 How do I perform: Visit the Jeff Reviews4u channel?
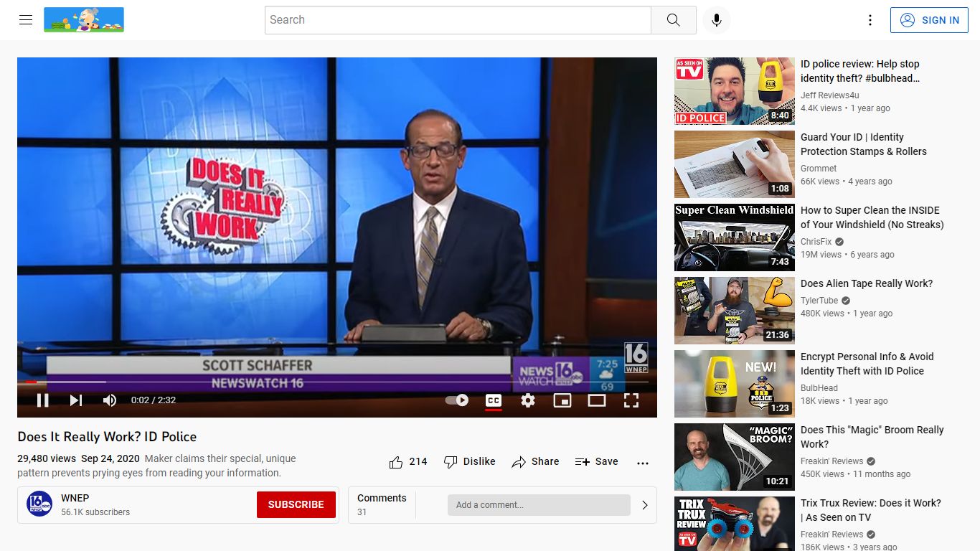[x=830, y=95]
